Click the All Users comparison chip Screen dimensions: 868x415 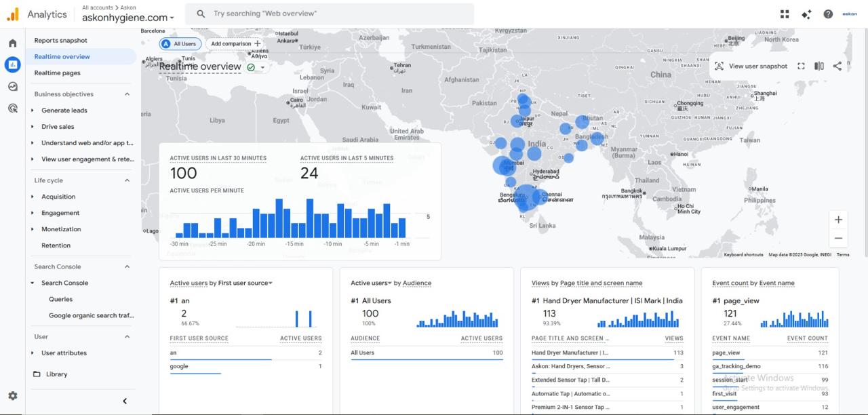[180, 43]
